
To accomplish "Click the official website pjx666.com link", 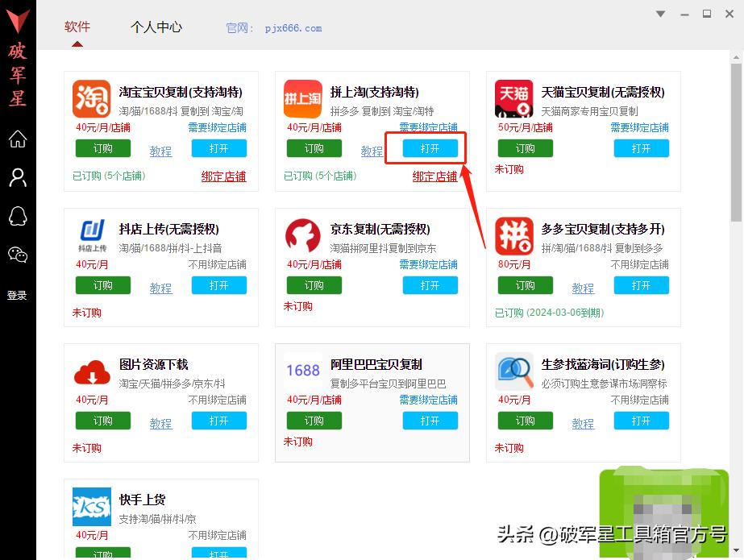I will coord(293,27).
